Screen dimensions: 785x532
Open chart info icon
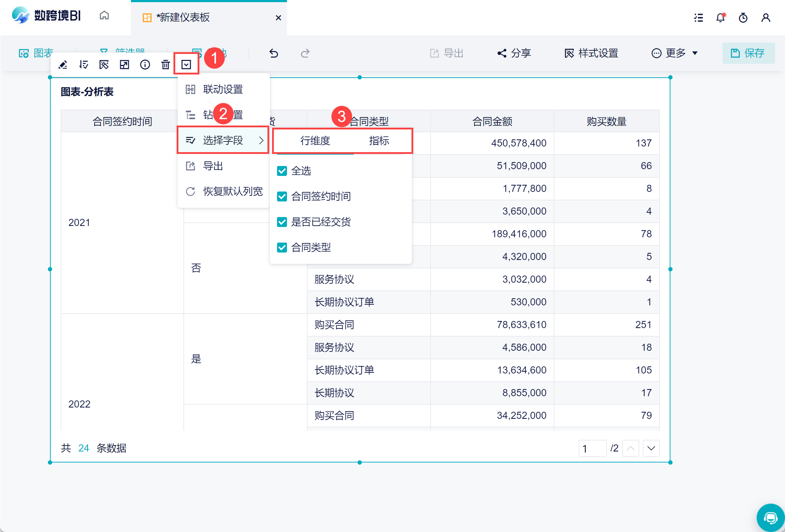tap(145, 65)
